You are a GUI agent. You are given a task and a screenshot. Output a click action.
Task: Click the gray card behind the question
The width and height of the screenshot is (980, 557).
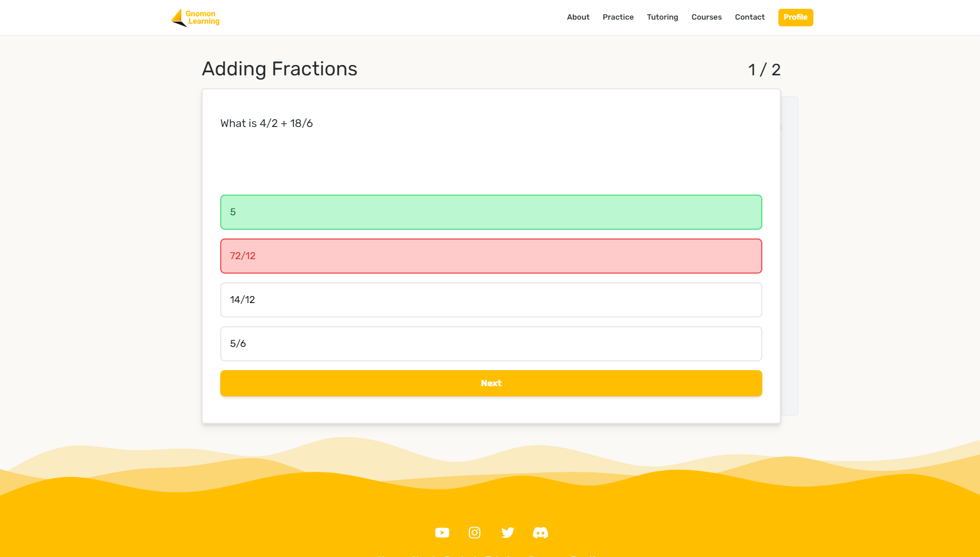point(790,258)
